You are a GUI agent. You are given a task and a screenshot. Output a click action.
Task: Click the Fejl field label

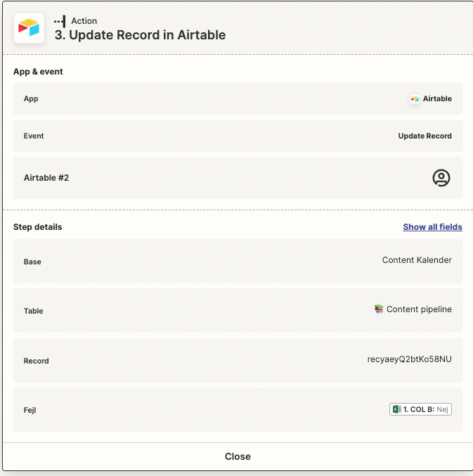coord(30,410)
